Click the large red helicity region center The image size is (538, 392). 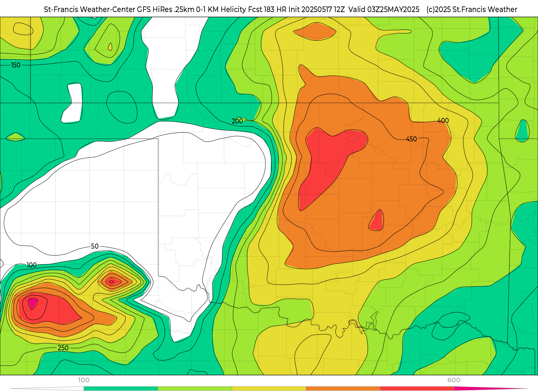tap(328, 165)
